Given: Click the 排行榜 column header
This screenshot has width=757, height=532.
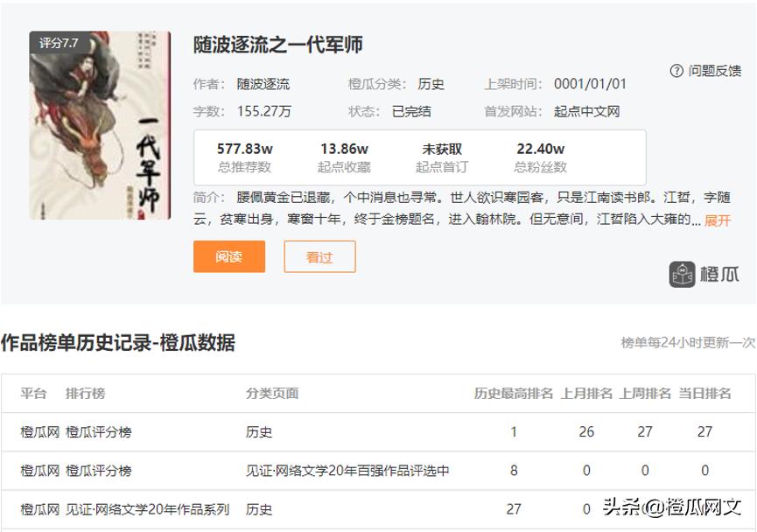Looking at the screenshot, I should click(86, 394).
